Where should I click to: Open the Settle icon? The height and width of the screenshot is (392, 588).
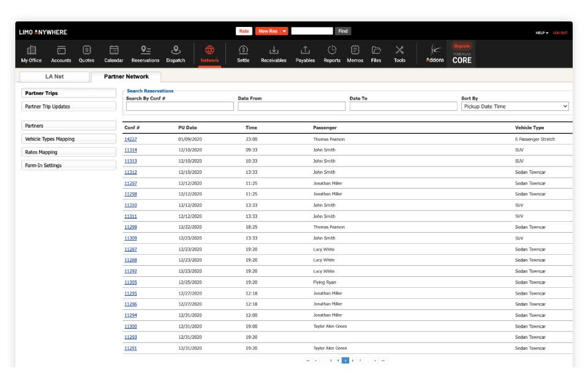coord(243,50)
